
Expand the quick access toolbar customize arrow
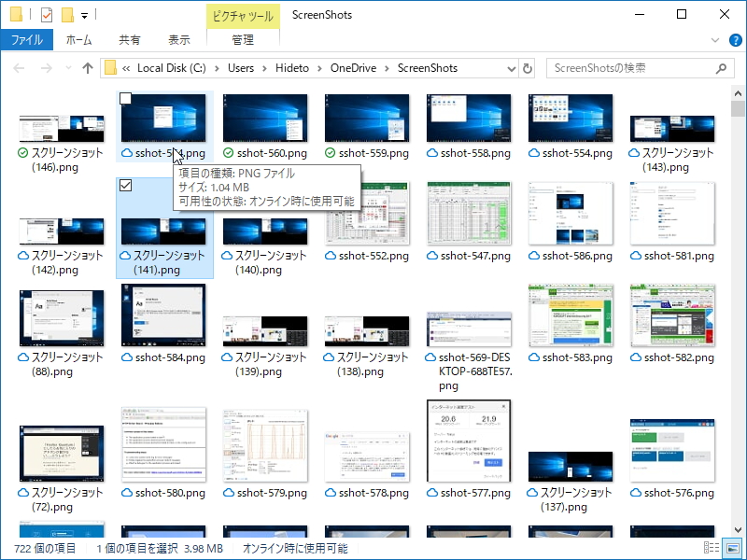(x=85, y=14)
